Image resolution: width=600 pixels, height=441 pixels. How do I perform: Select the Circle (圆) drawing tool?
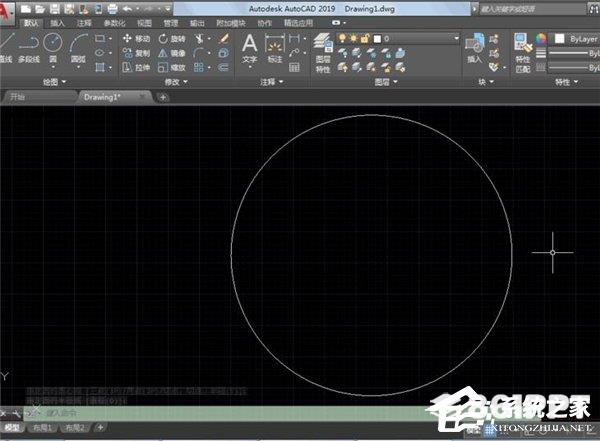[x=53, y=48]
